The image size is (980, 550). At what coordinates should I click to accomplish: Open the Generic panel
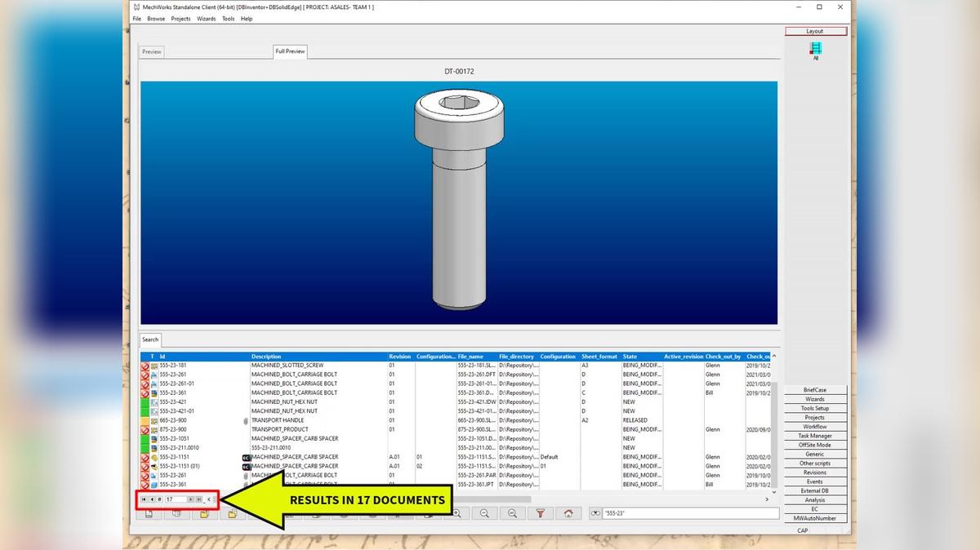click(x=815, y=454)
